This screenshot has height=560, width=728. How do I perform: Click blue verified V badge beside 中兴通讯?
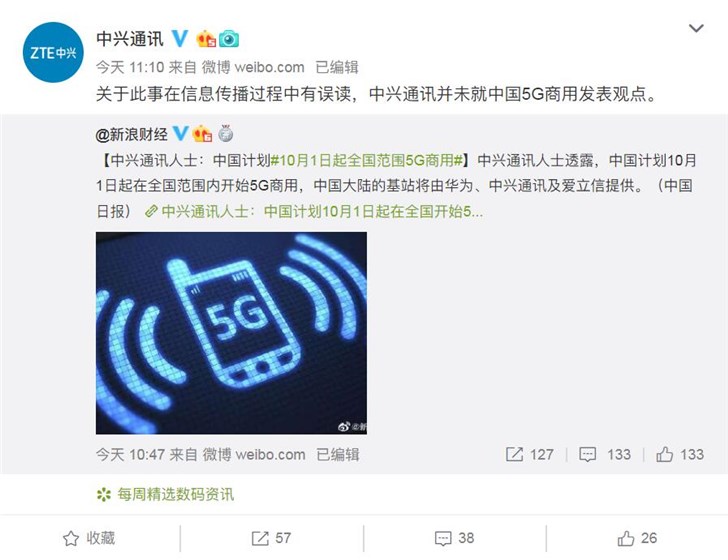click(x=180, y=38)
